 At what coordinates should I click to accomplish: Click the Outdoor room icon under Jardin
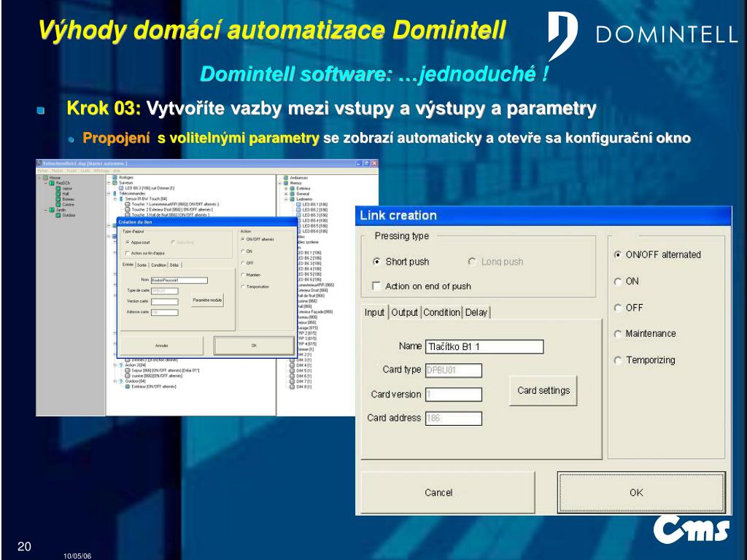pyautogui.click(x=58, y=215)
